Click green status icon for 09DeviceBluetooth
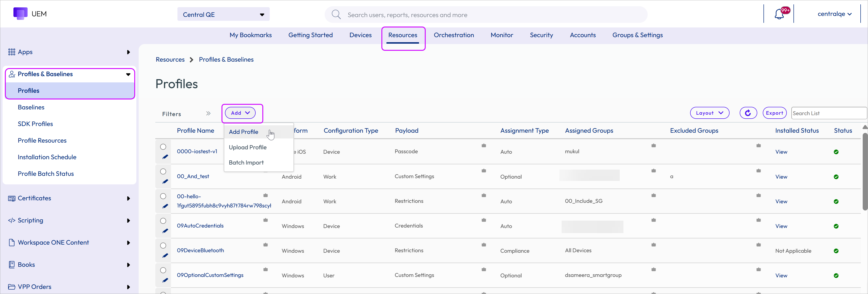868x294 pixels. (836, 251)
